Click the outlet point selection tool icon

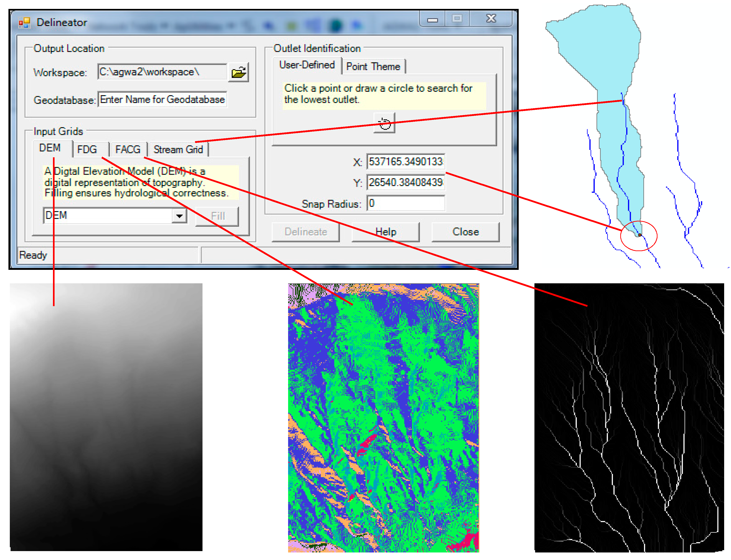[x=384, y=123]
